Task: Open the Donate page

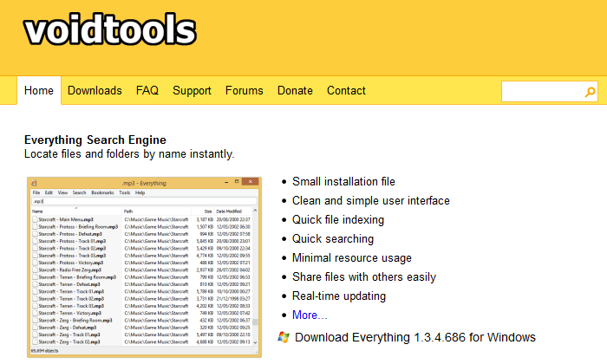Action: (295, 91)
